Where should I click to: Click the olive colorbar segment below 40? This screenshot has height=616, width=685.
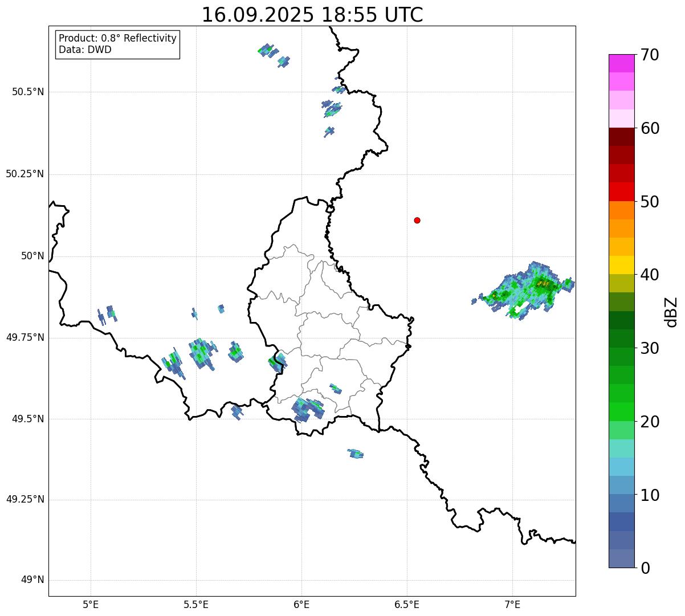pyautogui.click(x=621, y=283)
